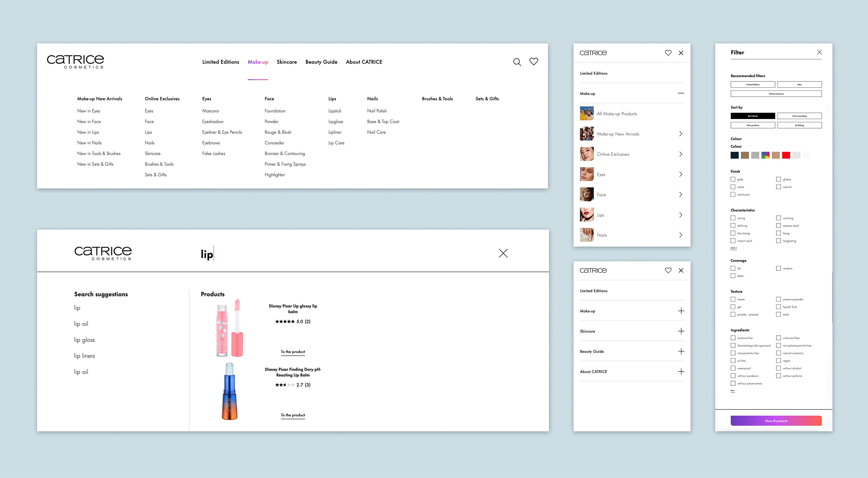Click the CATRICE Cosmetics logo in the mega menu
This screenshot has width=868, height=478.
pos(75,62)
